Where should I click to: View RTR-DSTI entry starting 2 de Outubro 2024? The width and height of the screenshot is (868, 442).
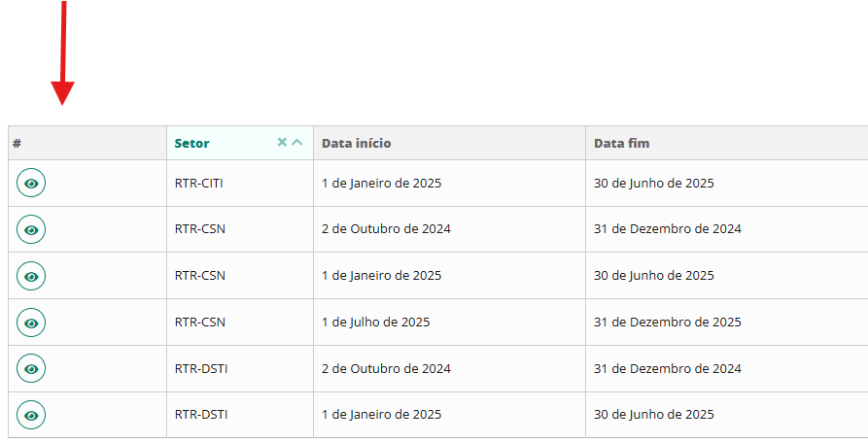[x=31, y=369]
